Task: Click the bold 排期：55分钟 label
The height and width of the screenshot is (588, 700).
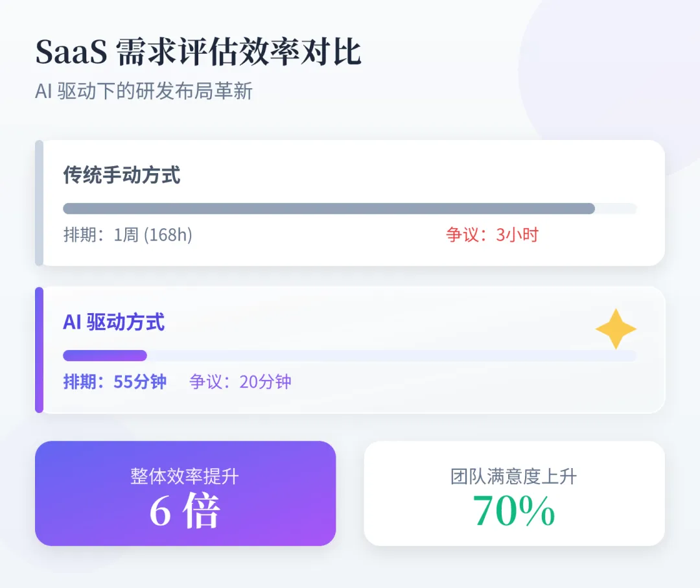Action: click(115, 382)
